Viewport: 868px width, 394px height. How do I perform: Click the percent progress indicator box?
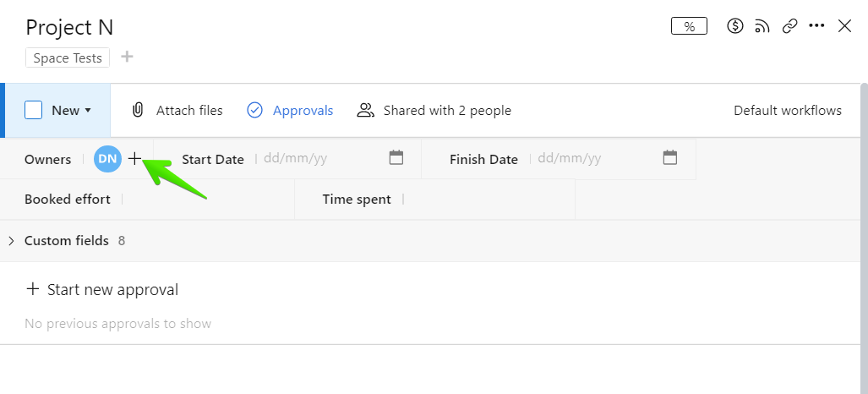click(x=689, y=26)
